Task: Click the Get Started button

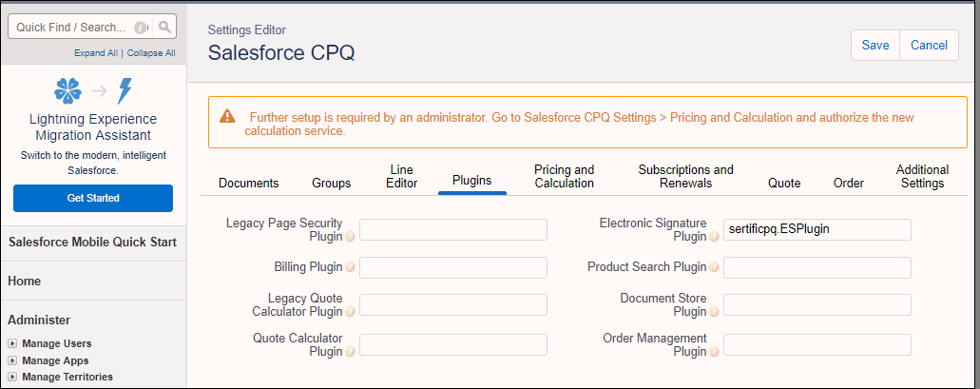Action: pyautogui.click(x=93, y=198)
